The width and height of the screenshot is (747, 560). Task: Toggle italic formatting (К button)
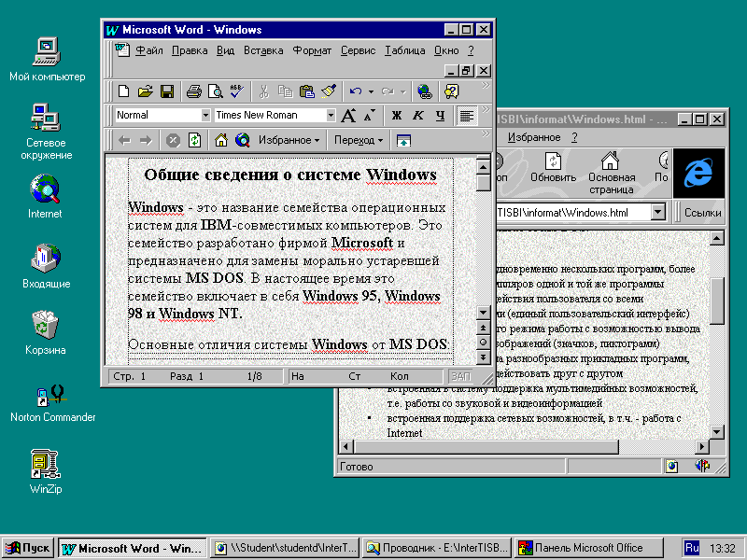pyautogui.click(x=417, y=116)
